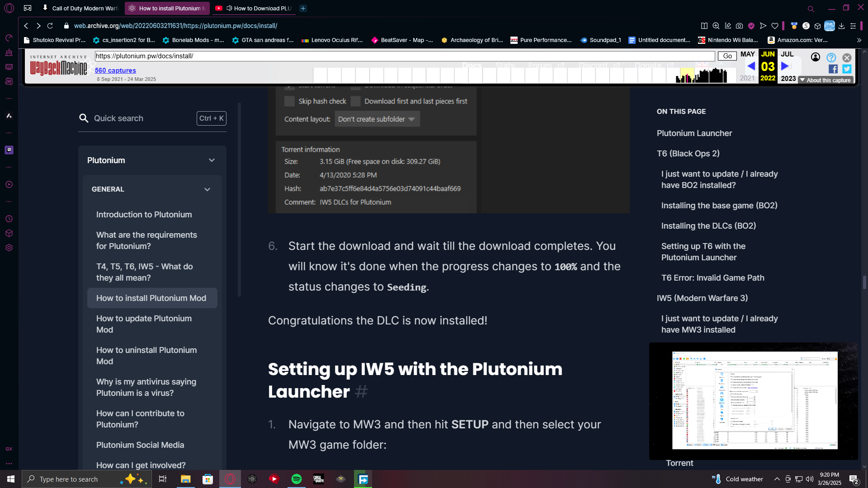Collapse the GENERAL docs category
868x488 pixels.
click(x=207, y=189)
